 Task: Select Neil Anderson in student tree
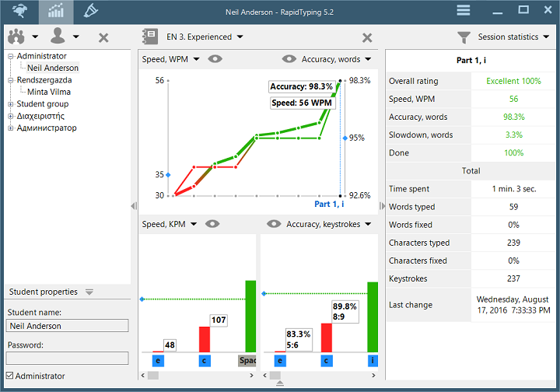point(52,68)
